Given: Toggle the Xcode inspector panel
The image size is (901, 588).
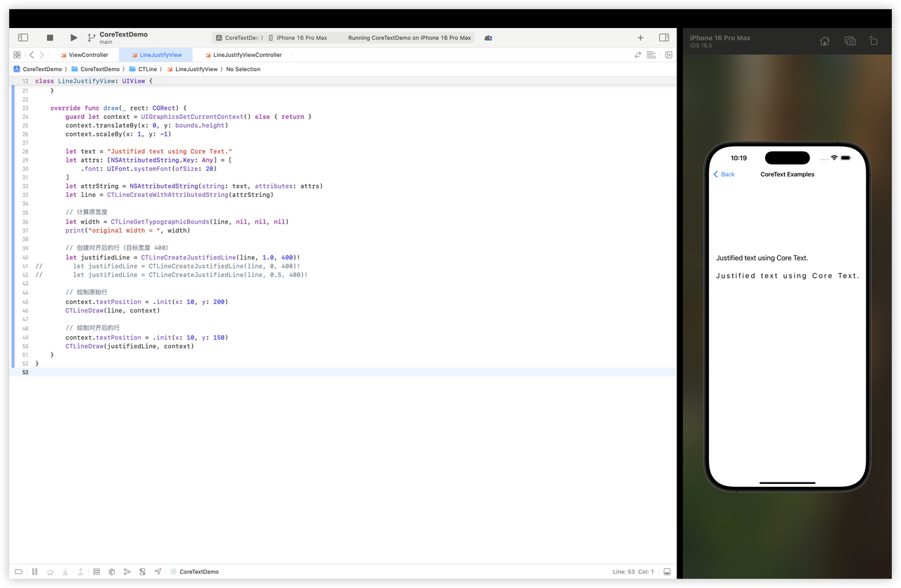Looking at the screenshot, I should (x=664, y=38).
